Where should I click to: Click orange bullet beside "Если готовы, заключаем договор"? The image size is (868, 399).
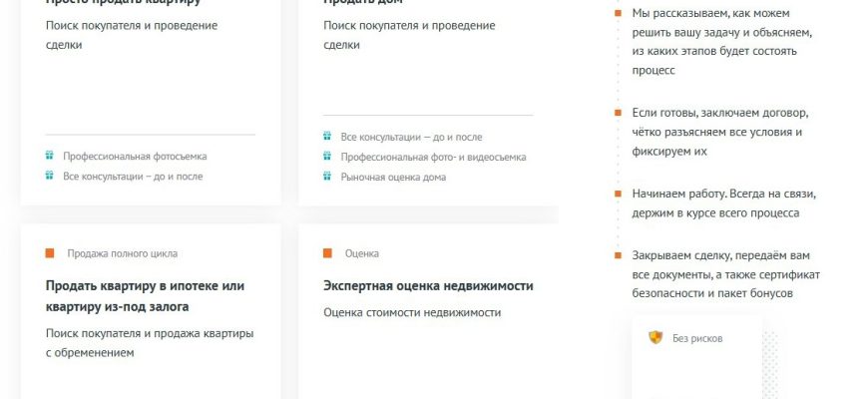(618, 113)
